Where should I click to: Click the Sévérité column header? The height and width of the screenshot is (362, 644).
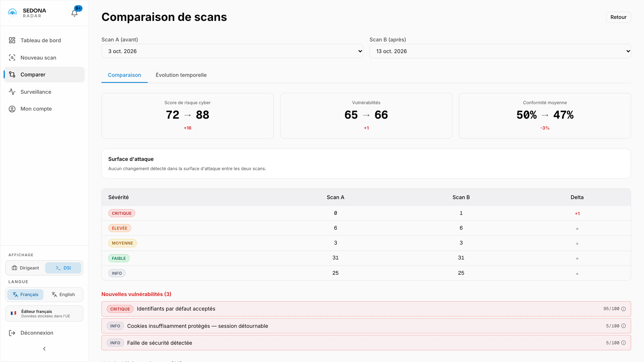tap(119, 197)
